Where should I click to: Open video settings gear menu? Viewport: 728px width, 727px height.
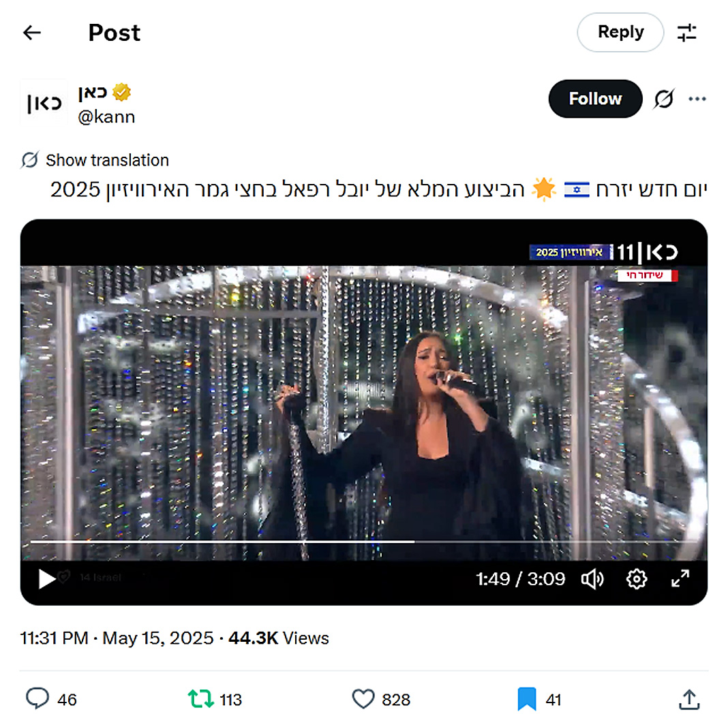637,579
